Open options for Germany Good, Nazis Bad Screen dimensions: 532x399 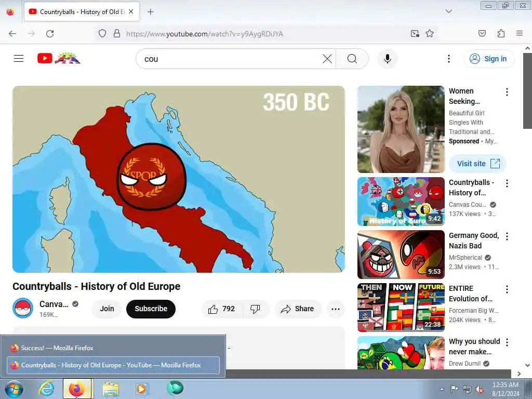click(507, 236)
